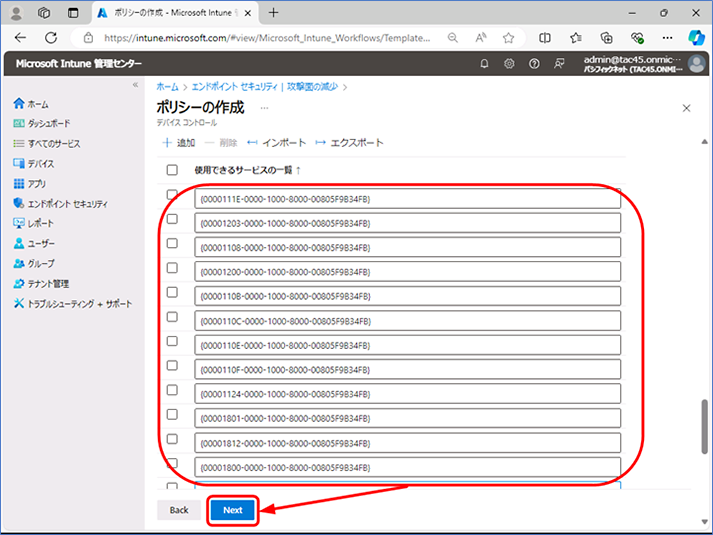Click the vertical scrollbar thumb
This screenshot has width=713, height=535.
click(x=704, y=426)
